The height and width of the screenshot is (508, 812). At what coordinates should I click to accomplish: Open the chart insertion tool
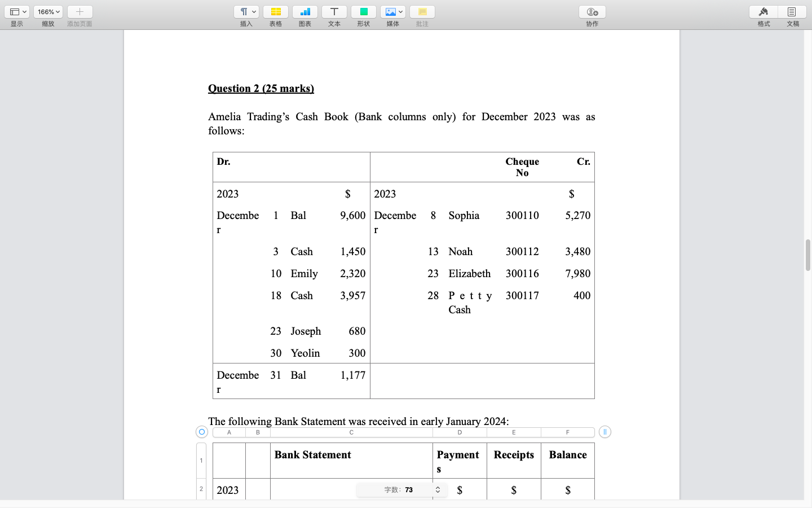(305, 11)
